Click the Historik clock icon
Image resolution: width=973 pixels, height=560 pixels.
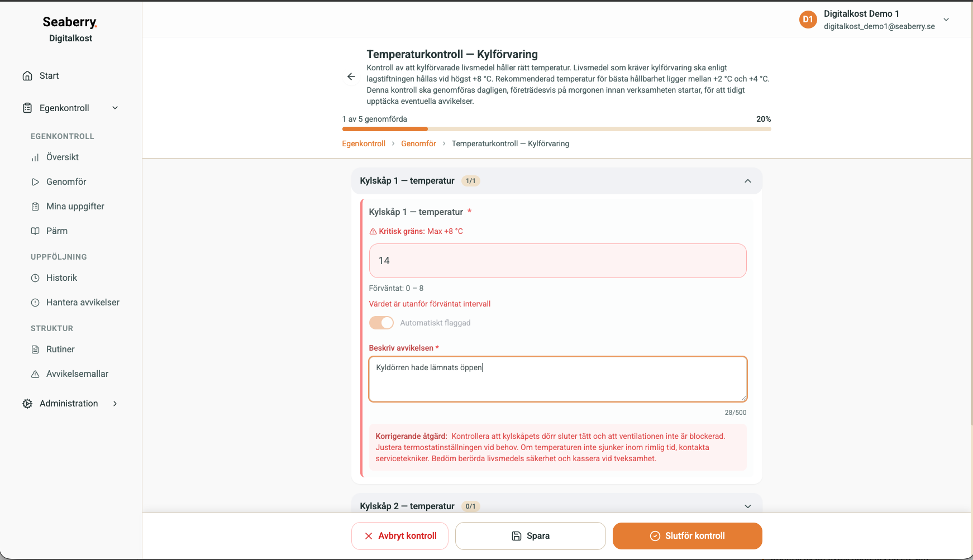pos(35,278)
